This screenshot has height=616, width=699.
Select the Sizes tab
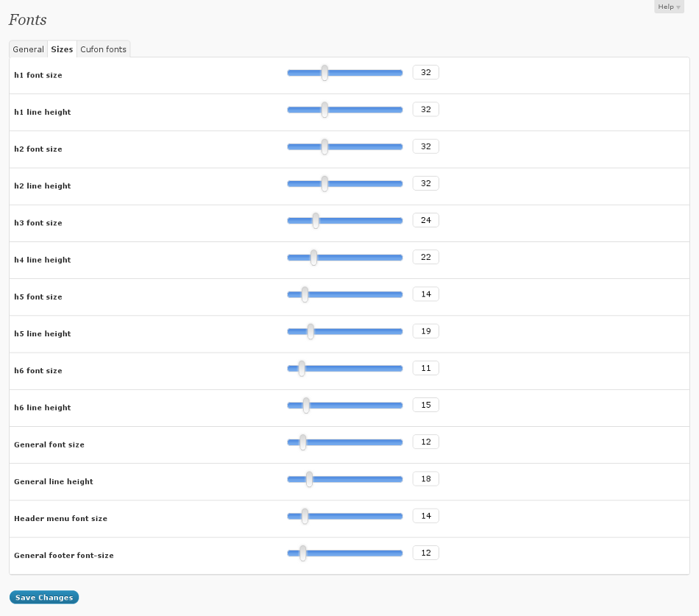62,49
